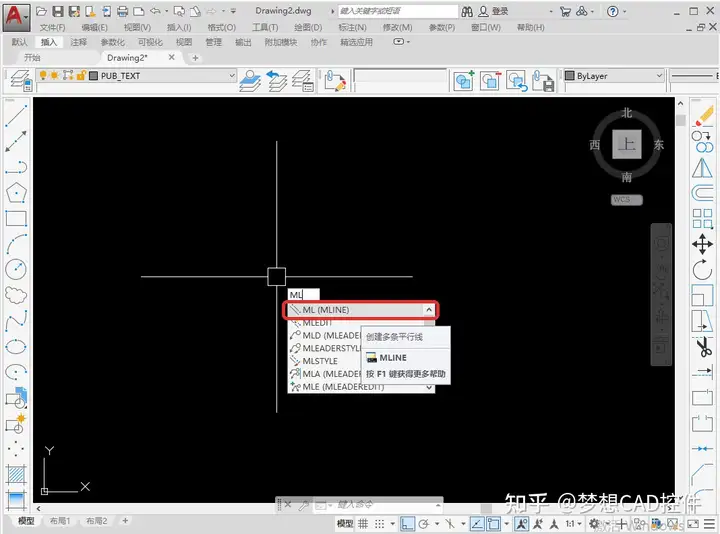Toggle Object Snap Tracking
The width and height of the screenshot is (720, 534).
tap(477, 523)
